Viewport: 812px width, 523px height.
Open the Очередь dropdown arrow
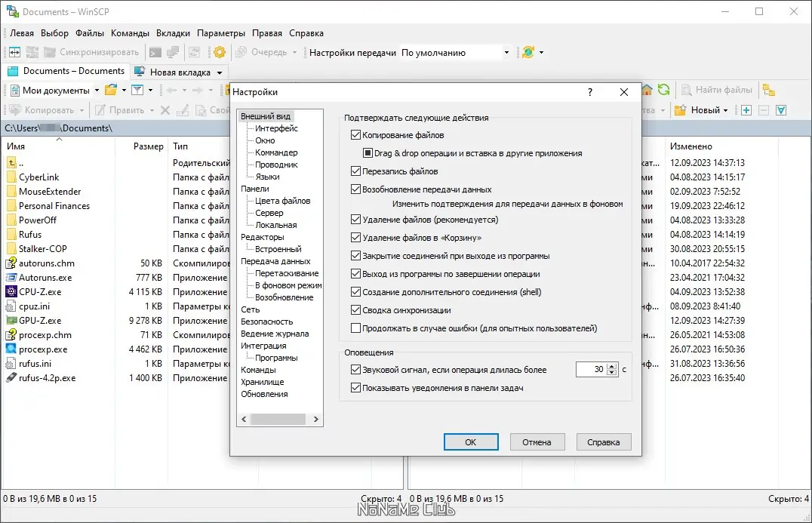point(294,52)
